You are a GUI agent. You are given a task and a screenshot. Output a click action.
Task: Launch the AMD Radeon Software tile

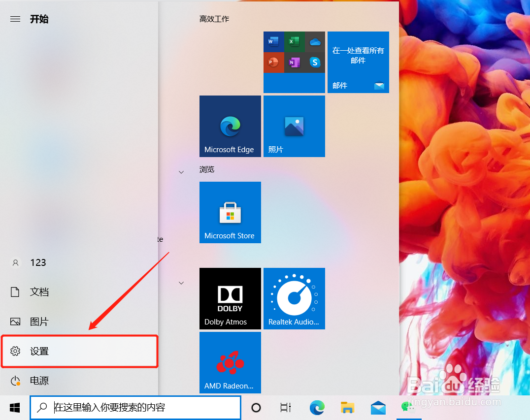(x=230, y=362)
